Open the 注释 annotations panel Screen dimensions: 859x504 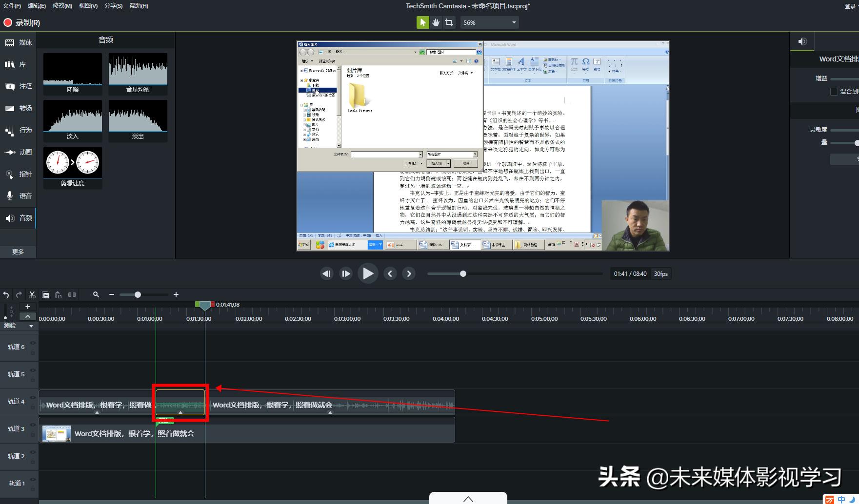point(18,86)
